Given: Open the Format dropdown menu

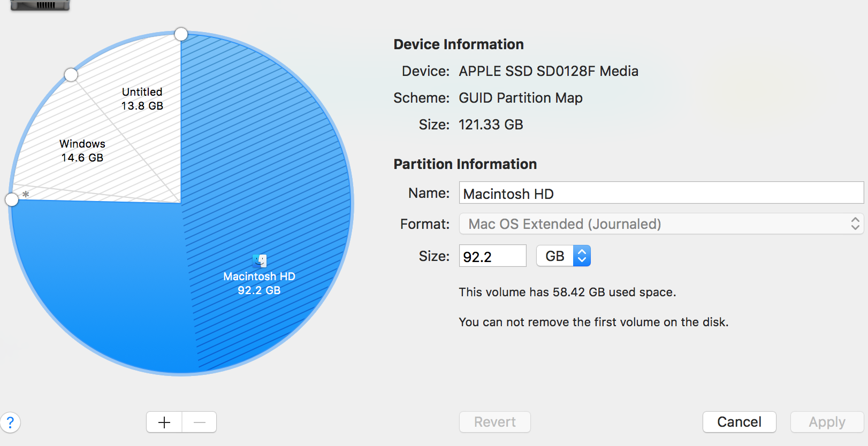Looking at the screenshot, I should point(661,224).
